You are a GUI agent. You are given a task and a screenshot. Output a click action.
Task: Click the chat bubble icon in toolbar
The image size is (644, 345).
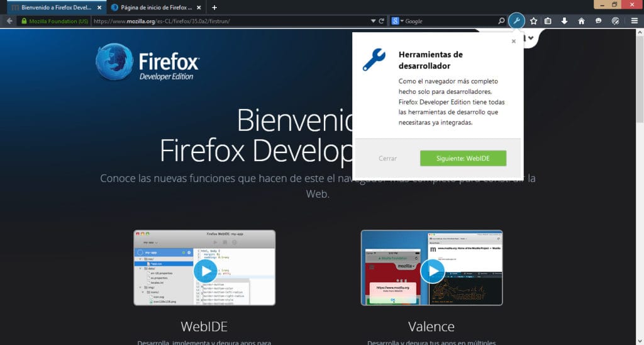(x=599, y=21)
